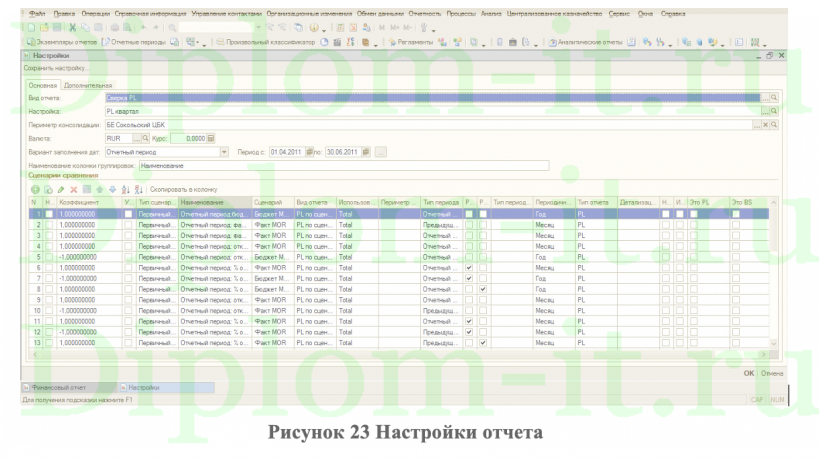Viewport: 819px width, 460px height.
Task: Click the Move up arrow icon above the table
Action: tap(99, 190)
